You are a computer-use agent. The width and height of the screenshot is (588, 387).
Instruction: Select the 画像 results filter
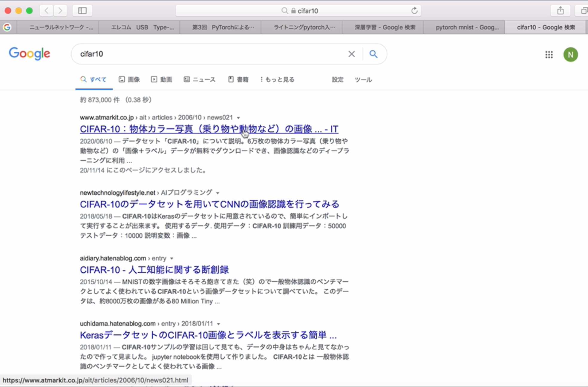129,80
